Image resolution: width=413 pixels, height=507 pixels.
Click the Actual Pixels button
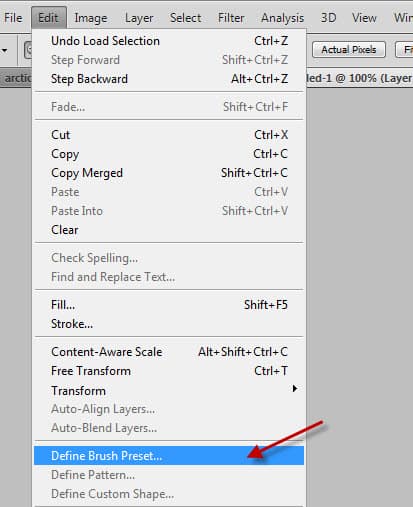click(349, 50)
